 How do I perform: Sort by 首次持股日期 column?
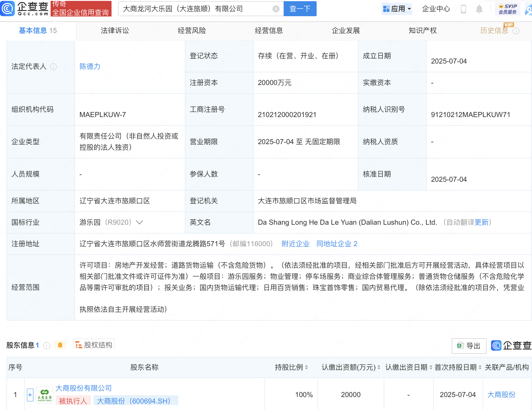[x=480, y=367]
